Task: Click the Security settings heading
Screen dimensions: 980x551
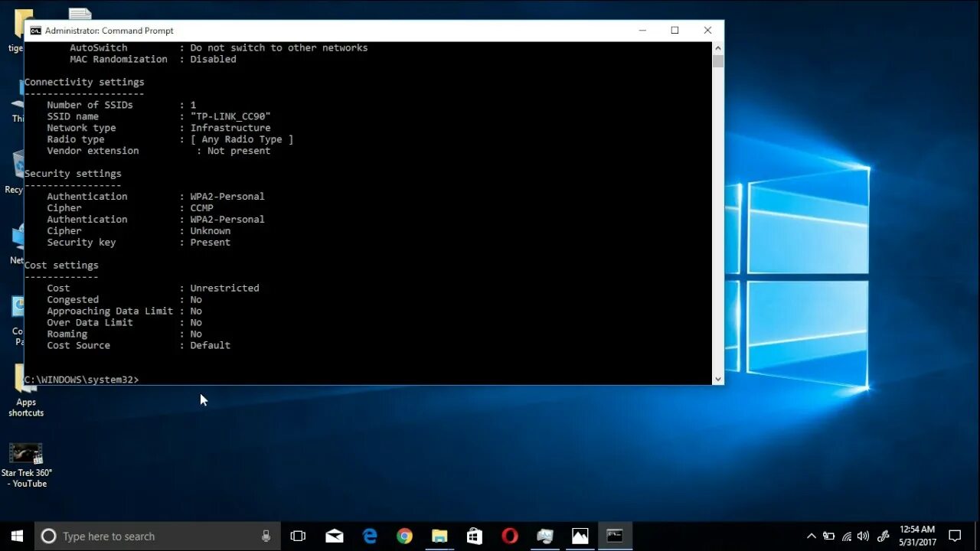Action: pyautogui.click(x=73, y=174)
